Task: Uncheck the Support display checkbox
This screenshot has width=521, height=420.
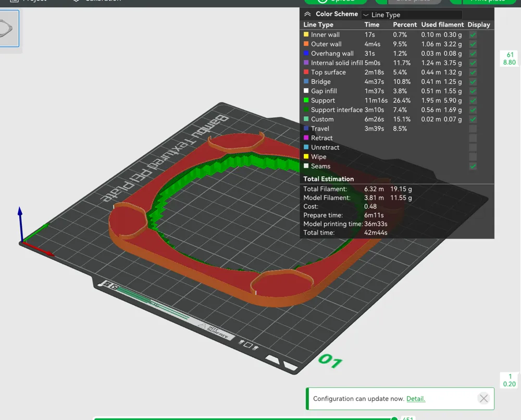Action: (x=473, y=101)
